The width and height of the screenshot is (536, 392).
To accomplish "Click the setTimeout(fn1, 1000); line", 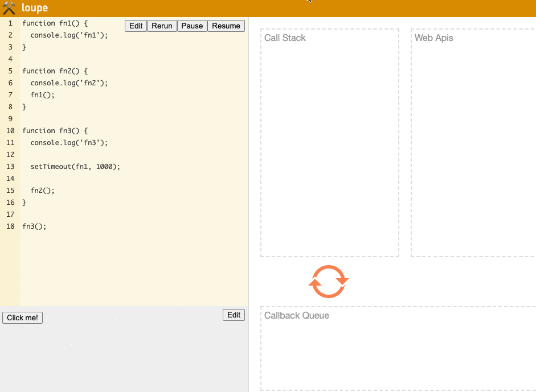I will [x=75, y=167].
